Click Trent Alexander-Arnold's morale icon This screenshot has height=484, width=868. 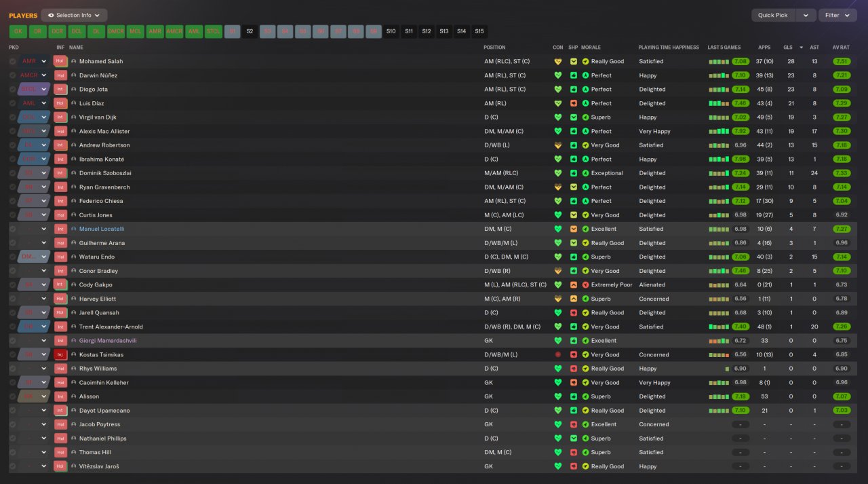click(585, 327)
